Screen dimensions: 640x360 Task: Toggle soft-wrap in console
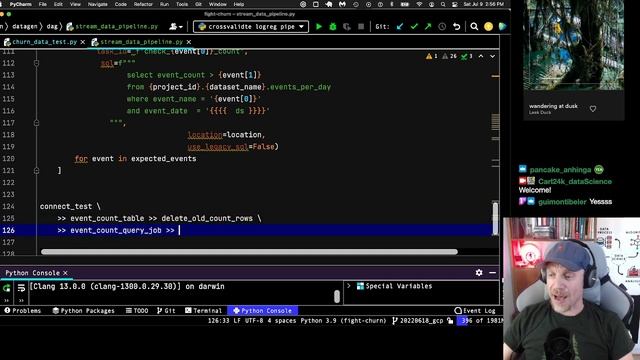(21, 288)
